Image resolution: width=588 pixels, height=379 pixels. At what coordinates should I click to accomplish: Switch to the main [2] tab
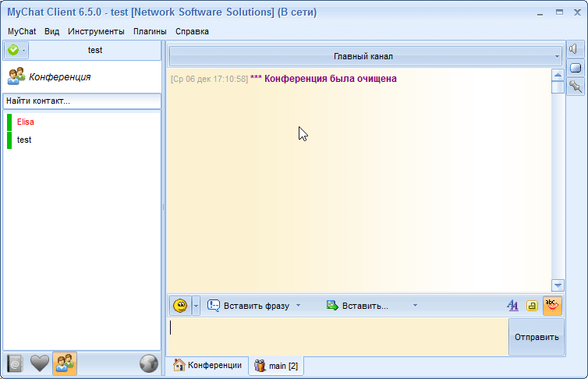276,365
